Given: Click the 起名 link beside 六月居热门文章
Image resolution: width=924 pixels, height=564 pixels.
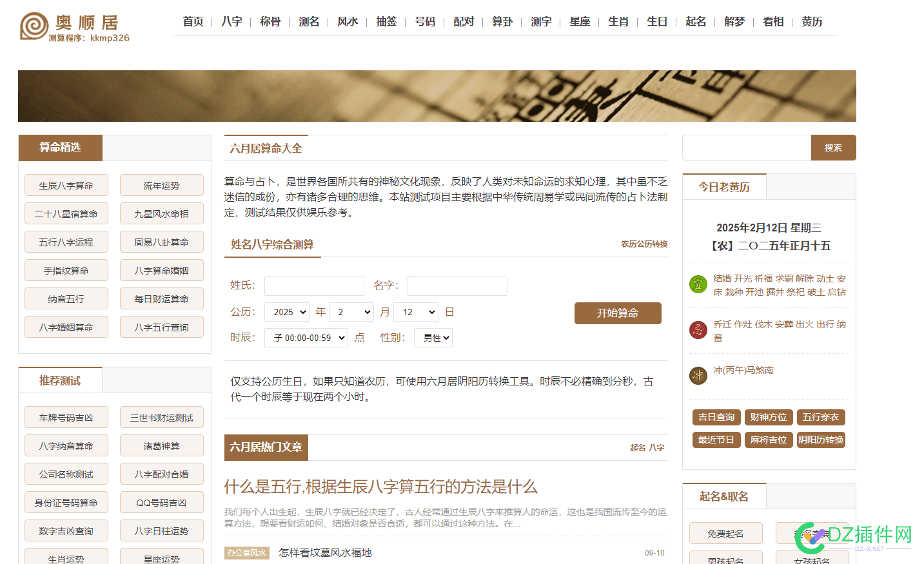Looking at the screenshot, I should [638, 447].
